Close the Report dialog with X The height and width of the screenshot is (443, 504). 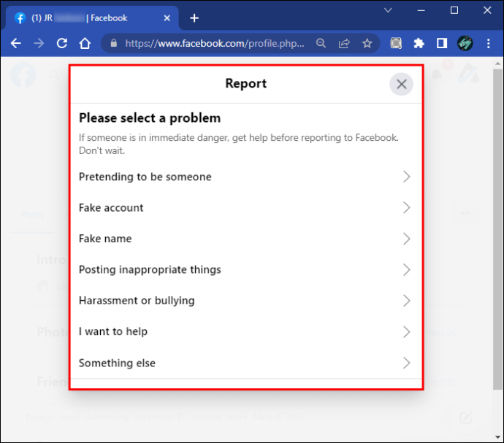click(401, 84)
